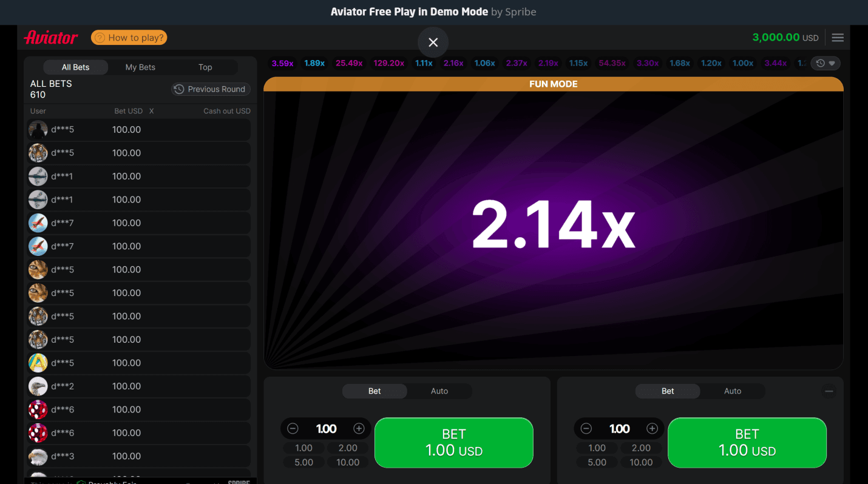Increase right bet amount with plus icon
Screen dimensions: 868x484
pyautogui.click(x=652, y=429)
